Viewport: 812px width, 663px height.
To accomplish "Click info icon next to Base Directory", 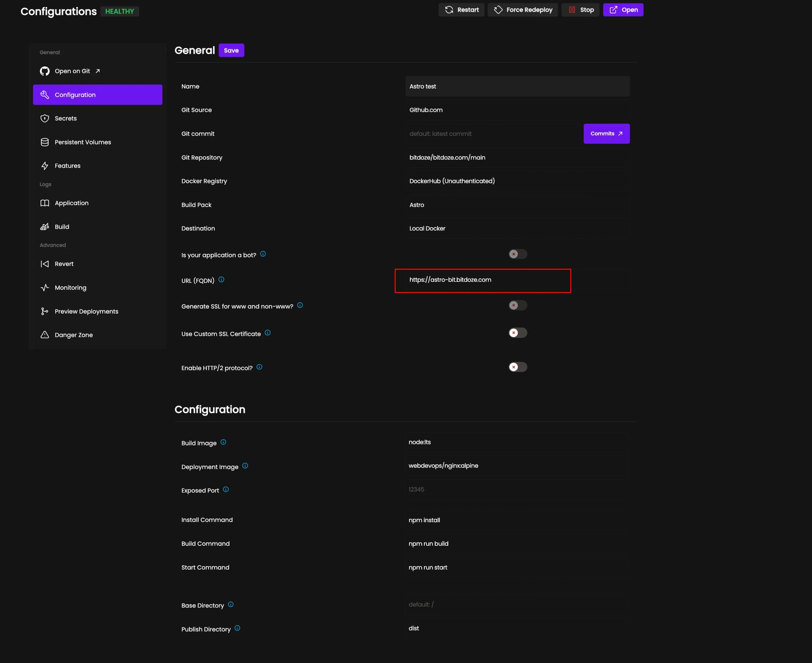I will click(x=231, y=605).
